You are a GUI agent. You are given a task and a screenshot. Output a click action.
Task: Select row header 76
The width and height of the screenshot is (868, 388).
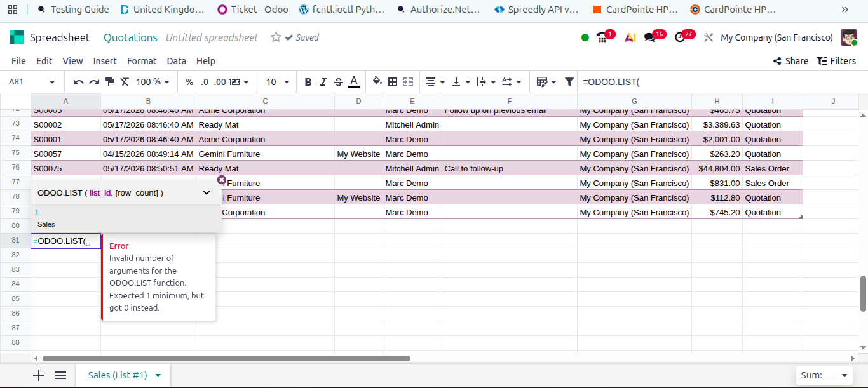click(x=15, y=168)
